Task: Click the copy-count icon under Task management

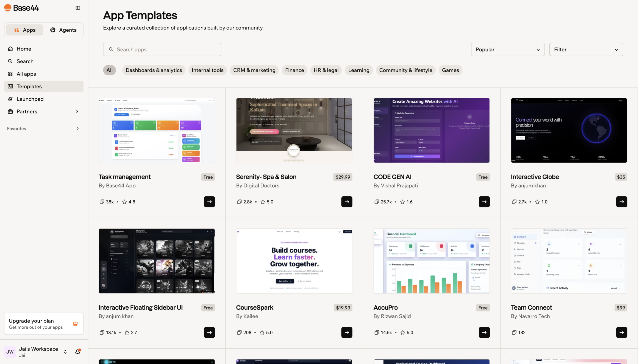Action: [x=102, y=202]
